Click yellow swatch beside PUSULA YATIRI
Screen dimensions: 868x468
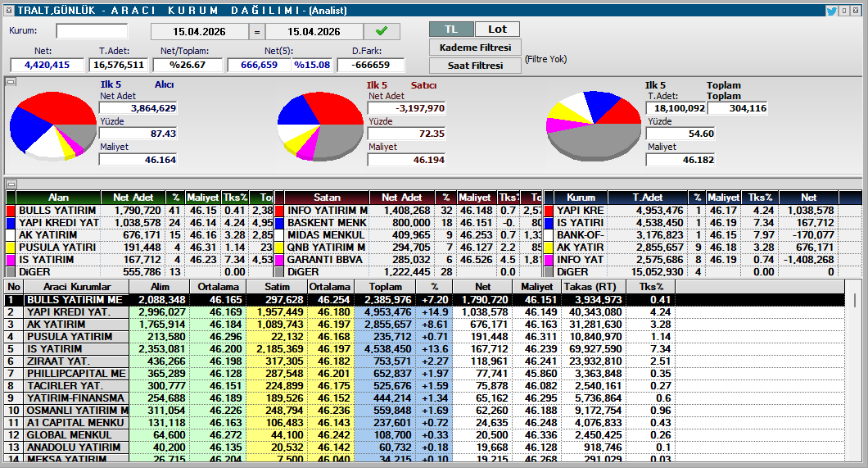click(x=10, y=247)
